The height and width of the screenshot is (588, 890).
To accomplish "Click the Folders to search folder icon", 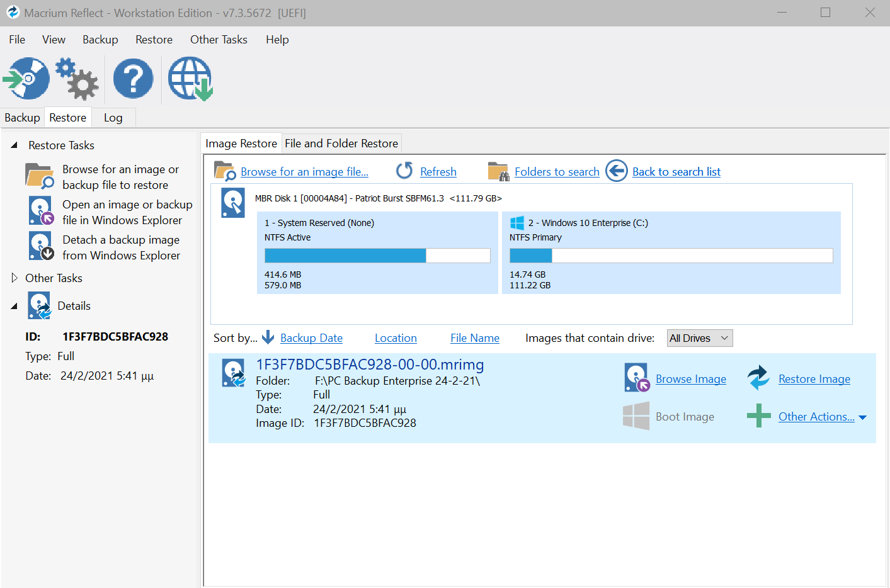I will (498, 171).
